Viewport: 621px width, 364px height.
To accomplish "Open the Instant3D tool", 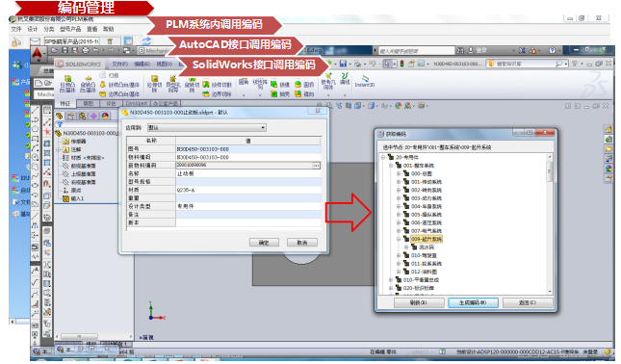I will (364, 81).
